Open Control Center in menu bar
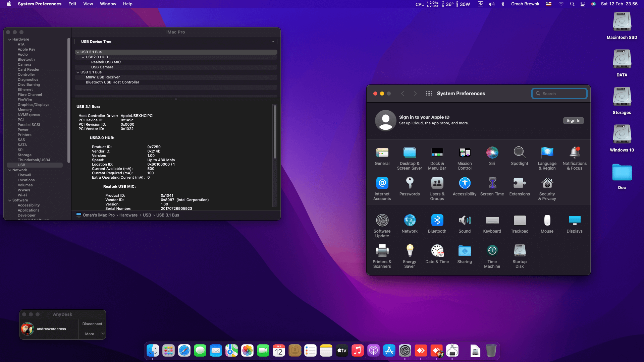This screenshot has height=362, width=644. coord(583,4)
